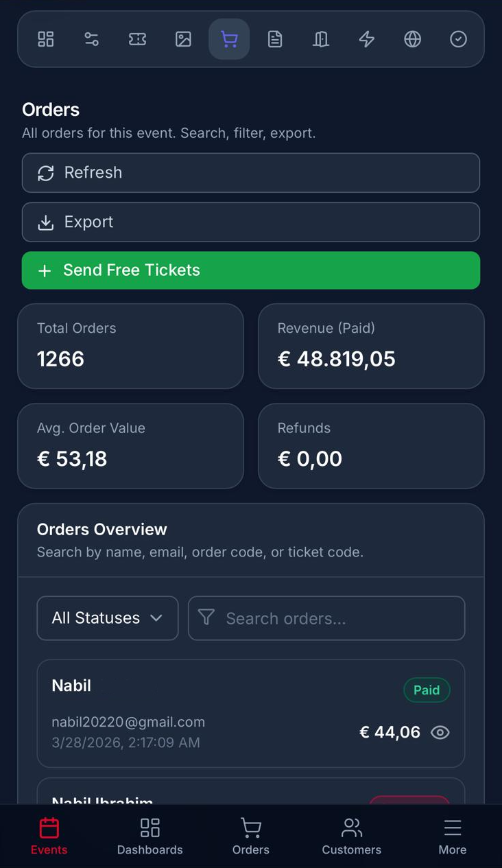Open the More menu

(x=452, y=836)
